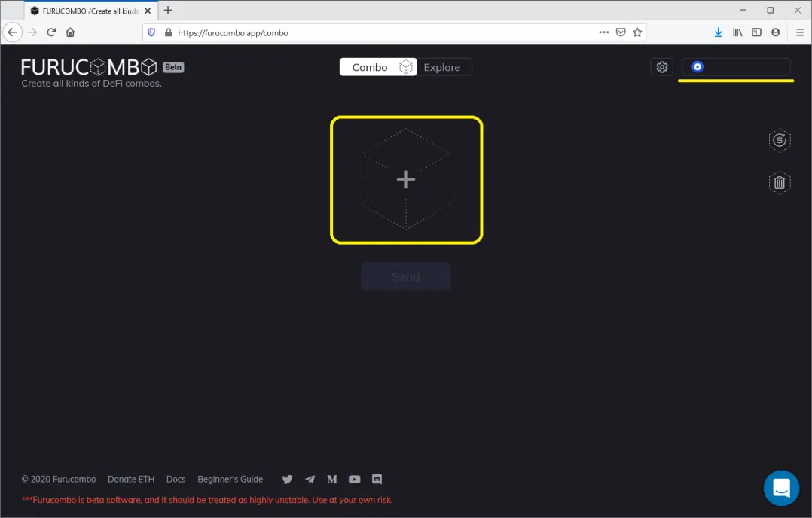Open page actions three-dot menu
The image size is (812, 518).
[604, 32]
